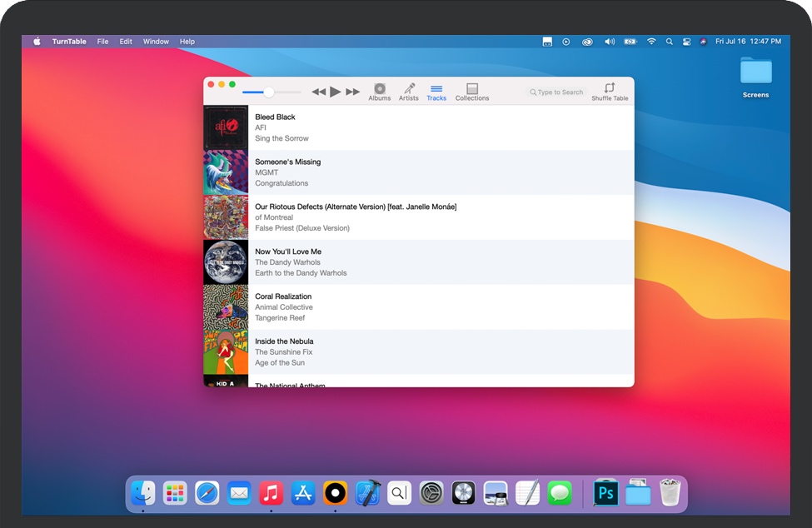Screen dimensions: 812x528
Task: Go back to the previous track
Action: point(318,92)
